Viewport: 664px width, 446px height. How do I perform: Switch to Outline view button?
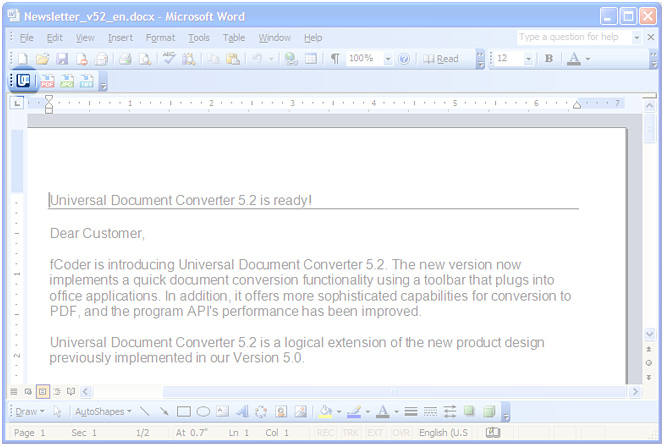(x=57, y=391)
